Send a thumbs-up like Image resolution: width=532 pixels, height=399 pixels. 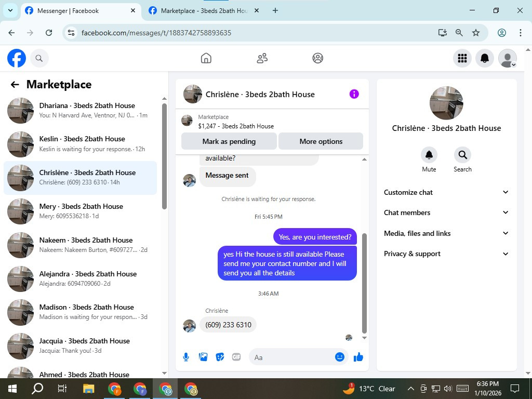pos(358,357)
